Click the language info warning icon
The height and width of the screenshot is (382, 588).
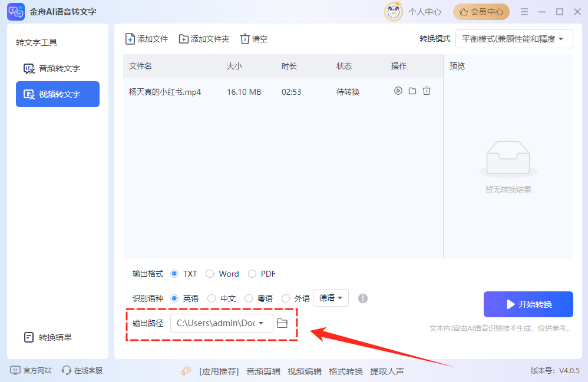[363, 298]
